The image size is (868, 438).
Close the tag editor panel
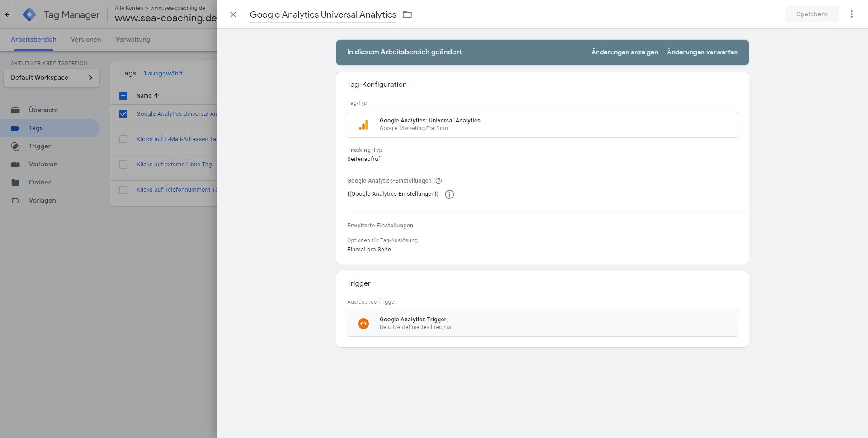[233, 14]
